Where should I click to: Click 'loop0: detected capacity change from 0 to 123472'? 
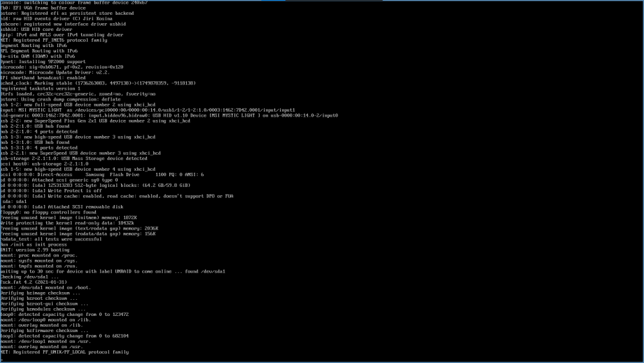64,314
